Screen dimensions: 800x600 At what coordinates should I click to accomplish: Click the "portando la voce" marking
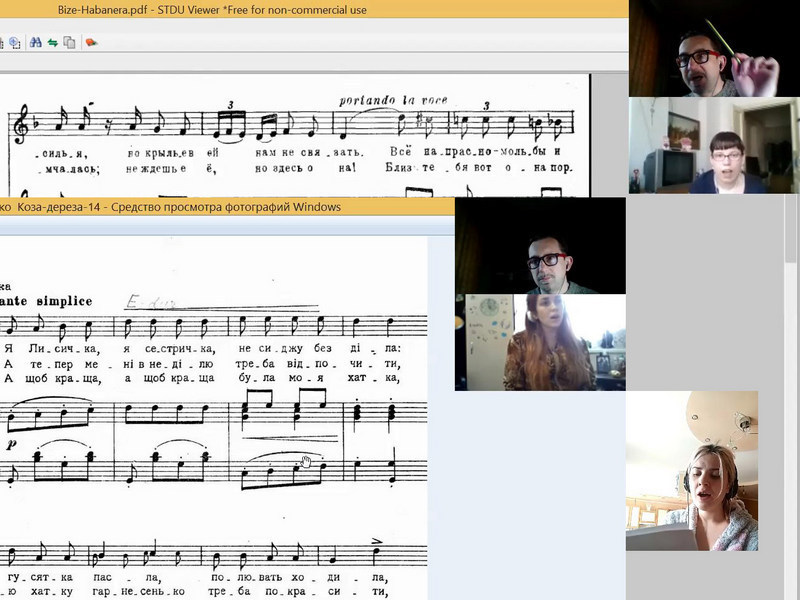[393, 100]
